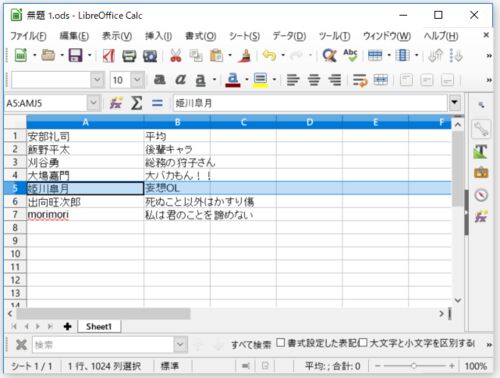This screenshot has width=500, height=378.
Task: Open sidebar Navigator compass icon
Action: pos(481,195)
